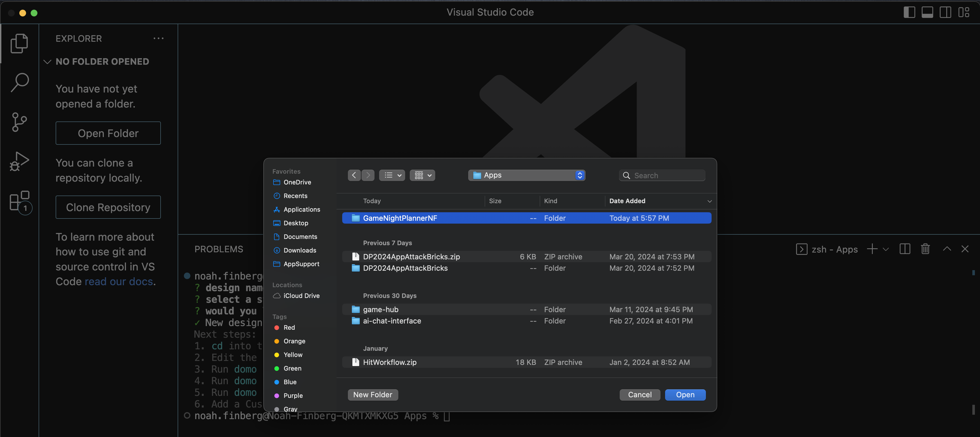Screen dimensions: 980x437
Task: Open the Run and Debug view
Action: pos(19,161)
